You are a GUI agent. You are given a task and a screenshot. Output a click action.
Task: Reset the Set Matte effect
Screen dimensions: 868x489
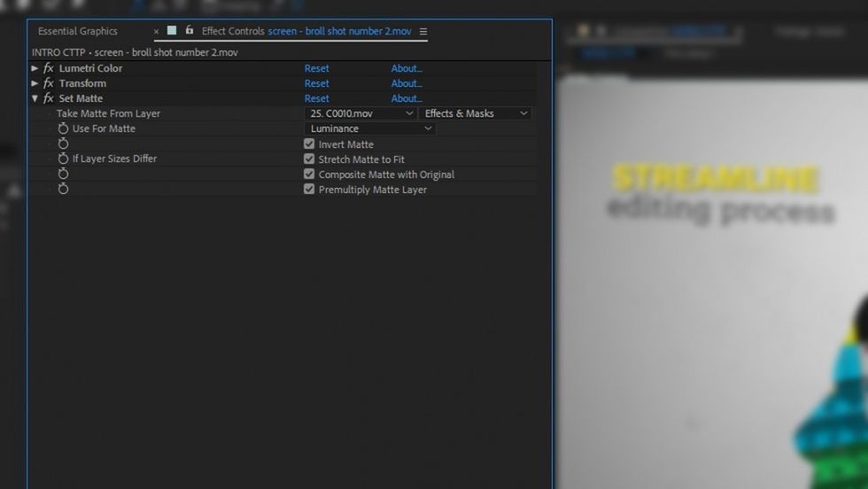click(317, 98)
